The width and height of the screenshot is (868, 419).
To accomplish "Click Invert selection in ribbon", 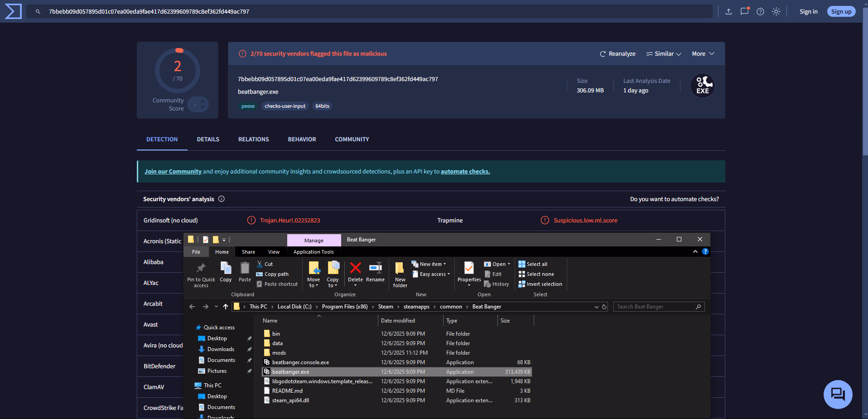I will tap(544, 284).
